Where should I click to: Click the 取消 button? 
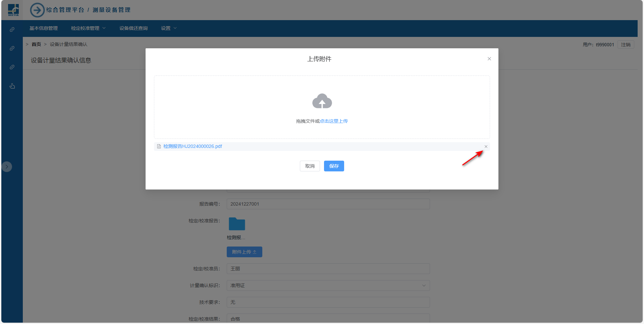[310, 166]
